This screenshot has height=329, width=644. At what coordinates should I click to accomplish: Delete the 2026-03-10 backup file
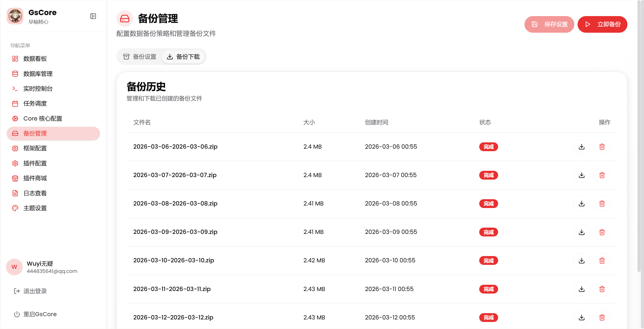click(x=602, y=261)
